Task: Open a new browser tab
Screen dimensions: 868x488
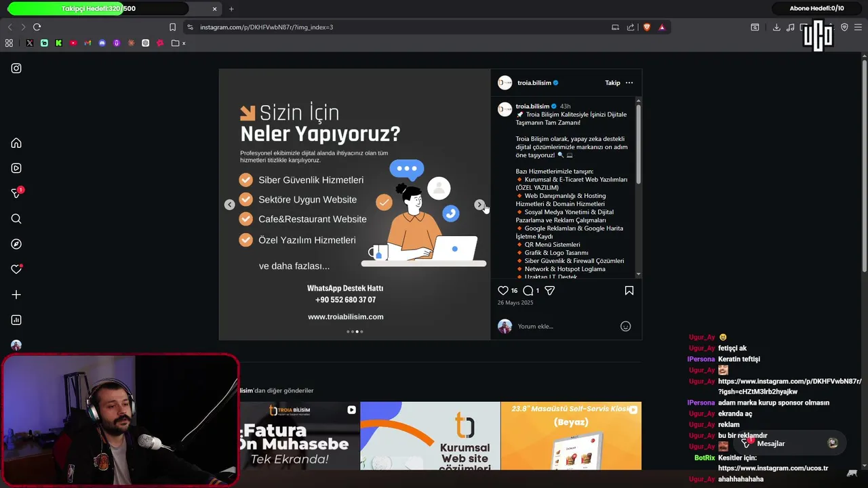Action: [x=231, y=9]
